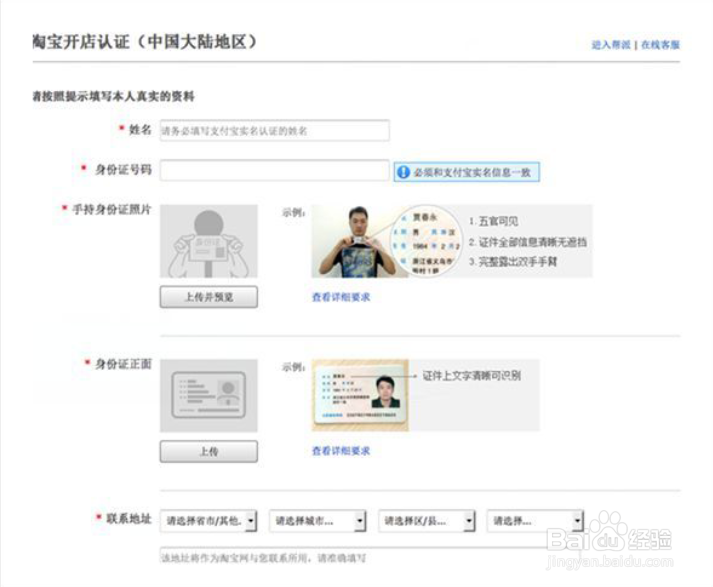The width and height of the screenshot is (713, 587).
Task: Click the detailed address input field
Action: point(370,557)
